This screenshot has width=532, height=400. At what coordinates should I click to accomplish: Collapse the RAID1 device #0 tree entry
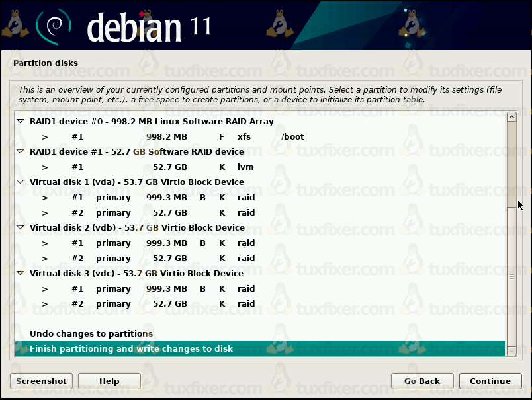21,122
